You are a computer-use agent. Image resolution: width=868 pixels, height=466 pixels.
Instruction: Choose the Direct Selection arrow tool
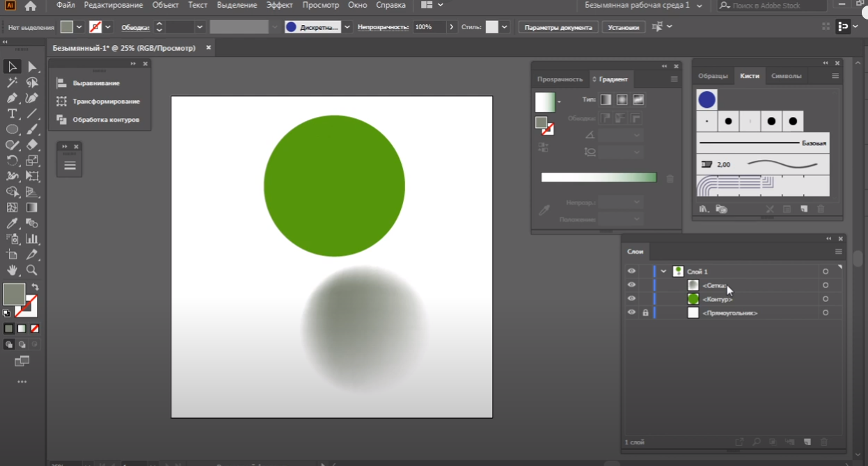click(x=32, y=67)
